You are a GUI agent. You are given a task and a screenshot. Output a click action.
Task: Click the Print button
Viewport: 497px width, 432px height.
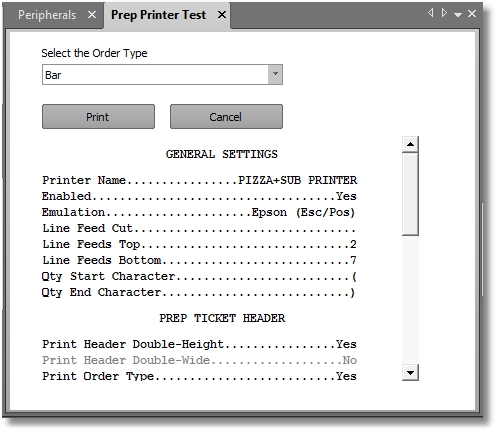click(x=98, y=117)
